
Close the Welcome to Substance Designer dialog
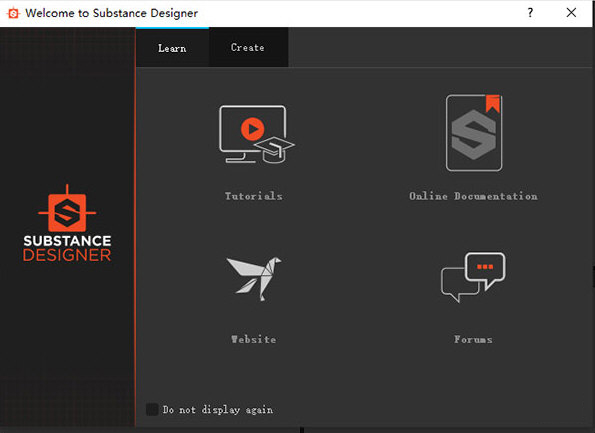(x=571, y=13)
